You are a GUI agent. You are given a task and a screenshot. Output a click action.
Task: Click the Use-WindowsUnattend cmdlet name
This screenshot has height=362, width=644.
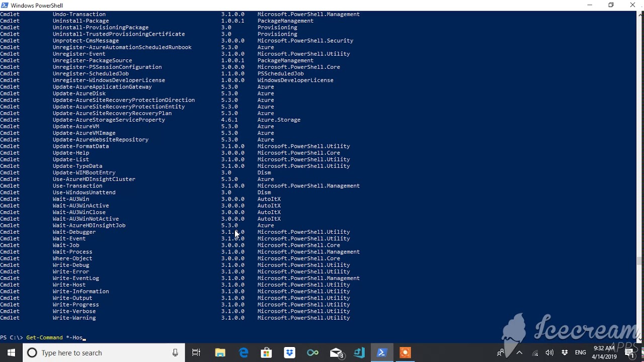[x=84, y=193]
